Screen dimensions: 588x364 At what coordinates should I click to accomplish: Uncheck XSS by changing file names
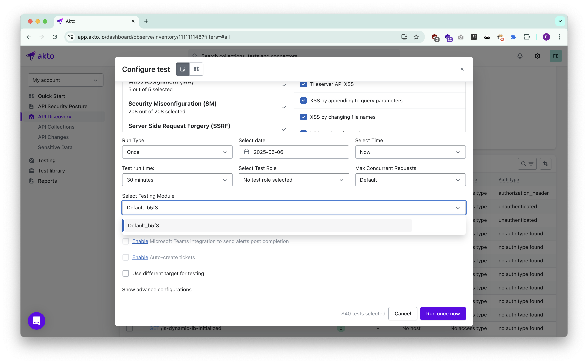(x=303, y=117)
